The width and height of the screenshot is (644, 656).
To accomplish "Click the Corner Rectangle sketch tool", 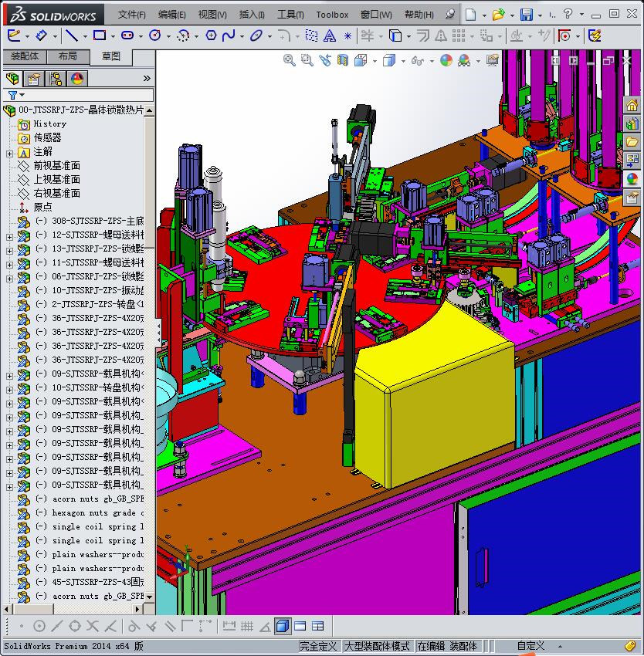I will point(100,36).
